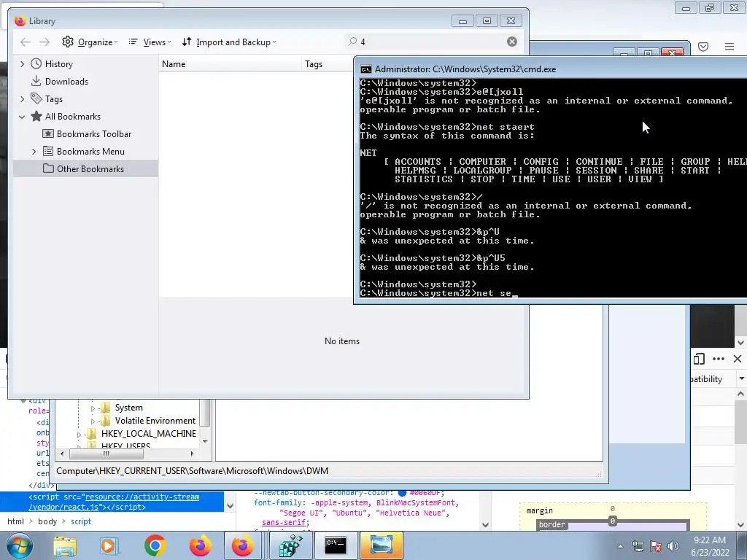Collapse the All Bookmarks node
This screenshot has height=560, width=747.
point(22,117)
